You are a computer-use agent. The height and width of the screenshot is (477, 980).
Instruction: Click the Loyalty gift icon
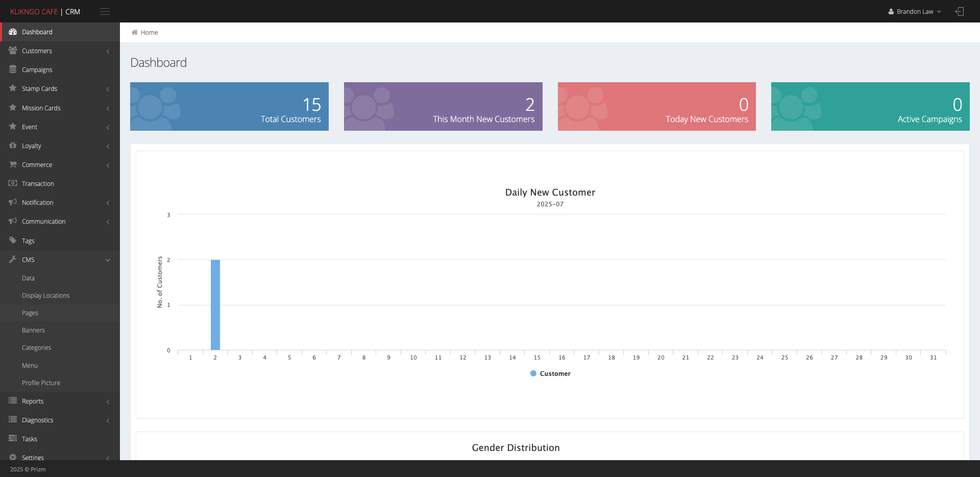pyautogui.click(x=13, y=146)
